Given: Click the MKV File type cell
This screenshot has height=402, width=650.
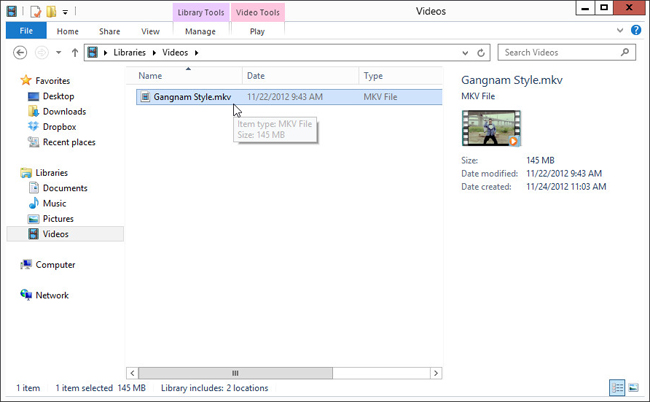Looking at the screenshot, I should coord(380,97).
